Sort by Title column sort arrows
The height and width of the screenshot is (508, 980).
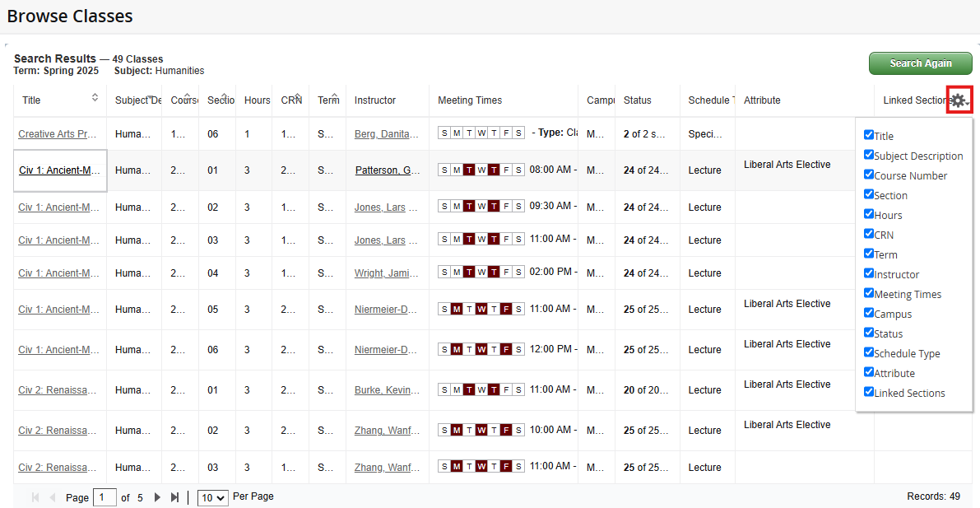[x=95, y=97]
